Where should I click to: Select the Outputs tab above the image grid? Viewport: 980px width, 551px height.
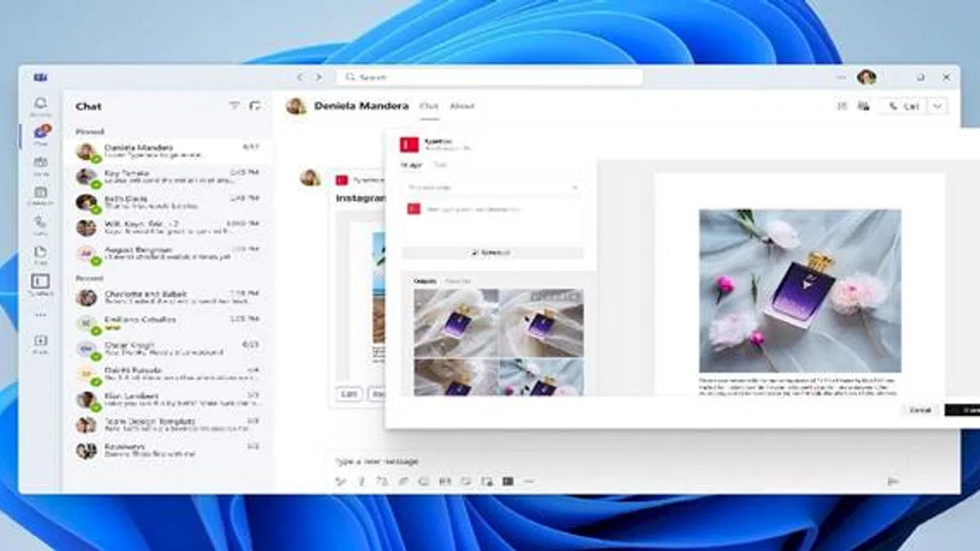pyautogui.click(x=425, y=281)
